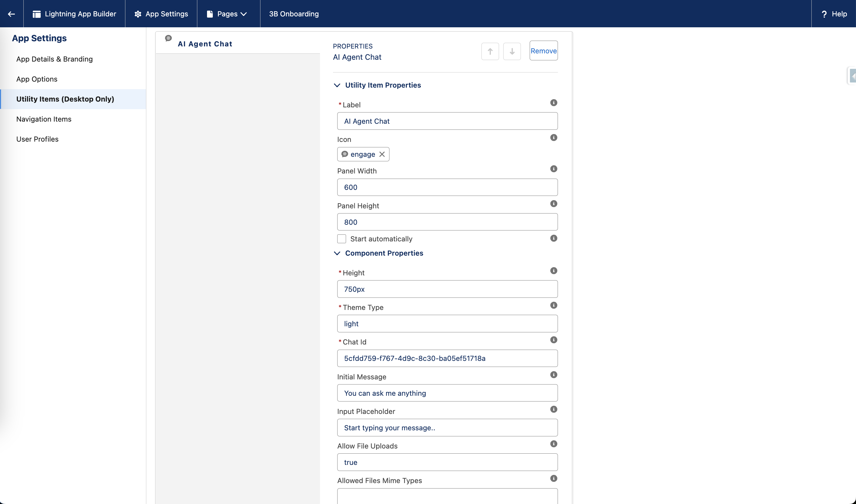Move utility item up with arrow
This screenshot has height=504, width=856.
pyautogui.click(x=490, y=51)
